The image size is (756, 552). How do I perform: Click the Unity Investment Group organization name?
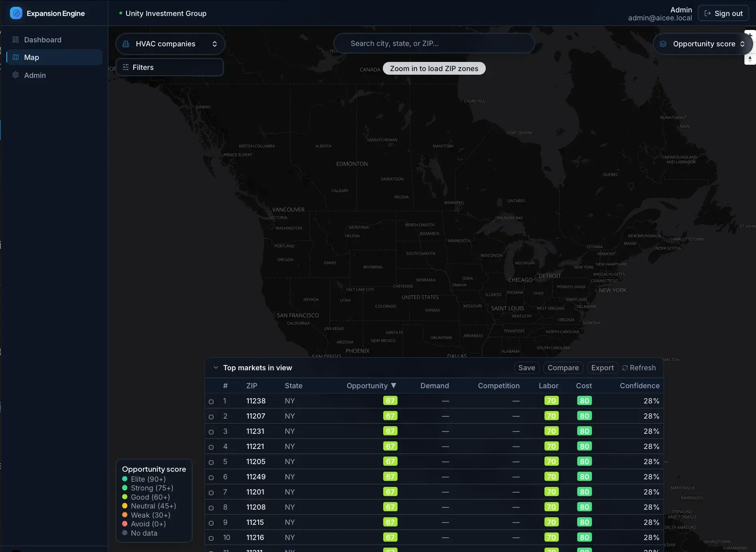click(x=166, y=13)
